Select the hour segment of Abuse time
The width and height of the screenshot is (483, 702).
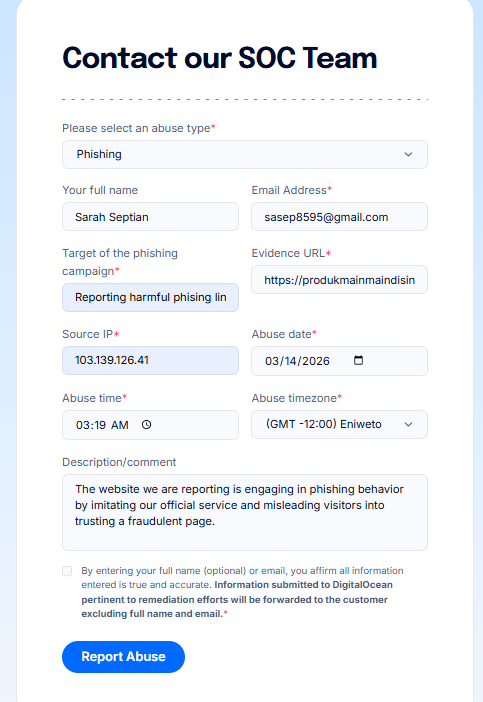[82, 425]
